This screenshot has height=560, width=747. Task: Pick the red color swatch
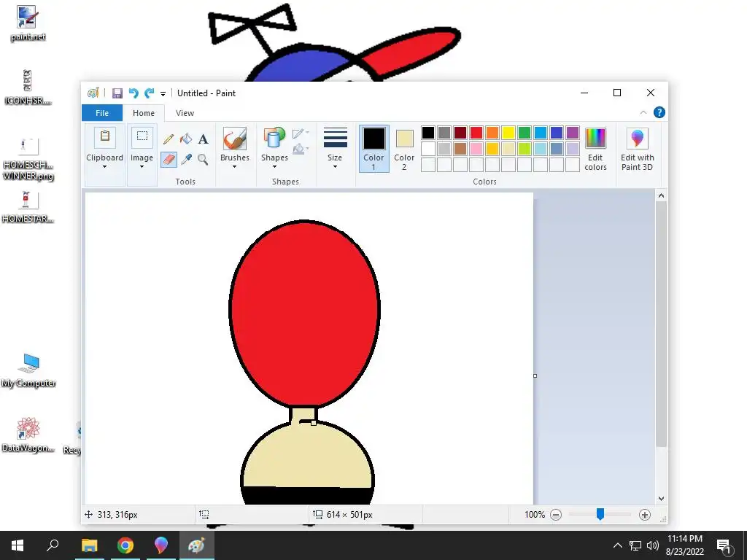[x=476, y=133]
